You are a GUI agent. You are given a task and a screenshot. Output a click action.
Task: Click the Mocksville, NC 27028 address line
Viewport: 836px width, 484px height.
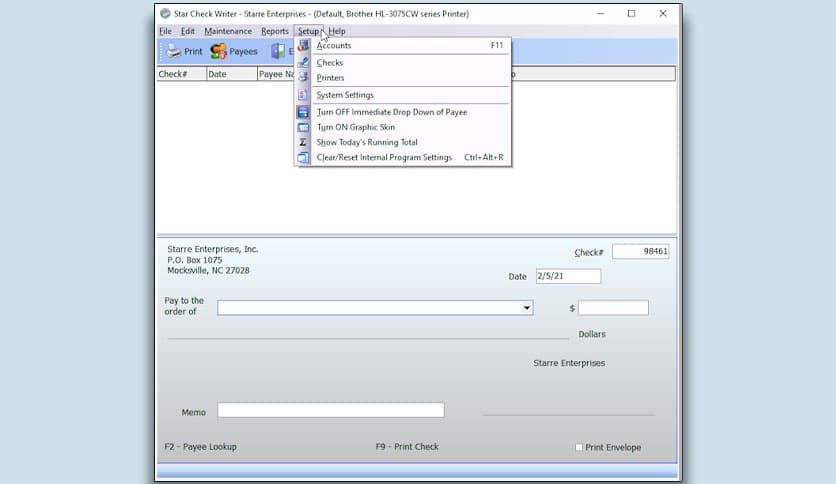208,270
